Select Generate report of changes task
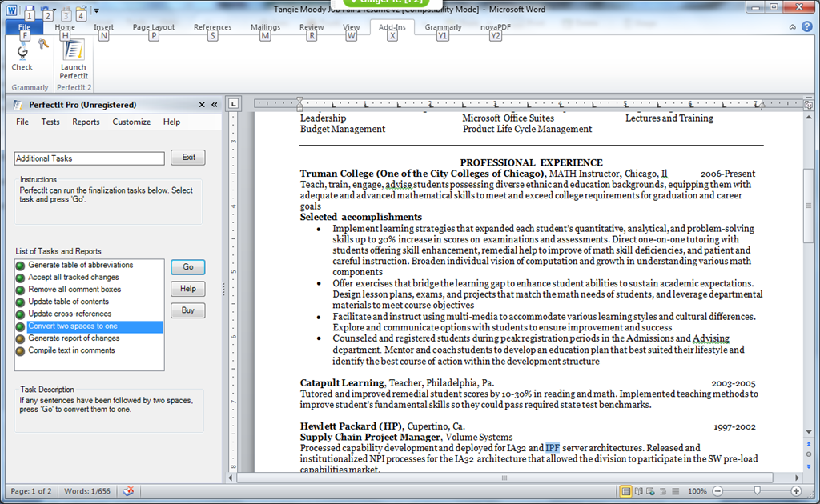This screenshot has height=504, width=820. point(74,338)
